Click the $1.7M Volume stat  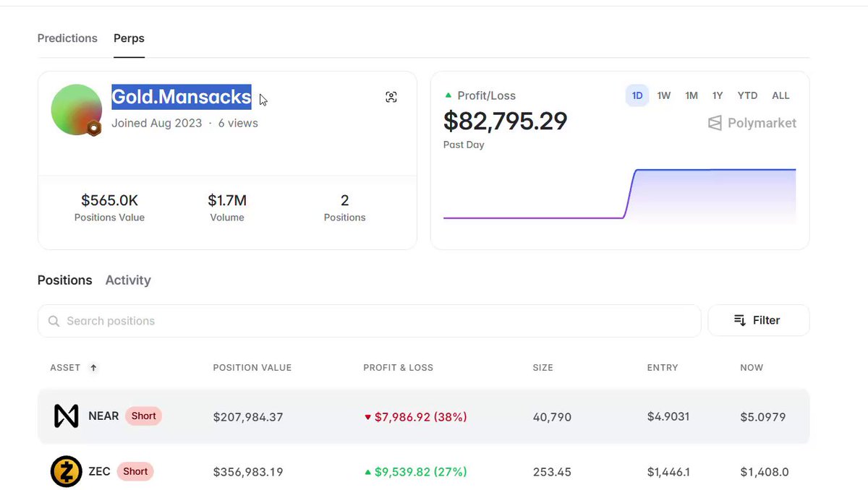(x=227, y=207)
